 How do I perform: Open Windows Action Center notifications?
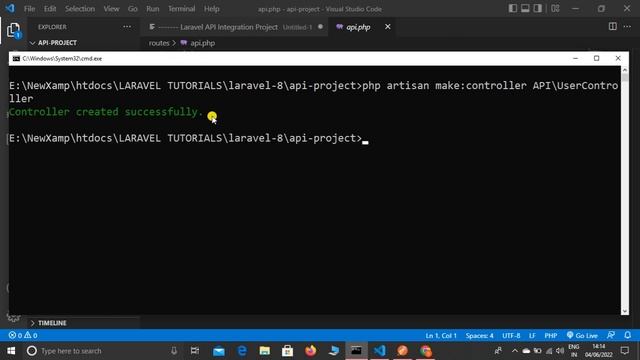[x=625, y=351]
